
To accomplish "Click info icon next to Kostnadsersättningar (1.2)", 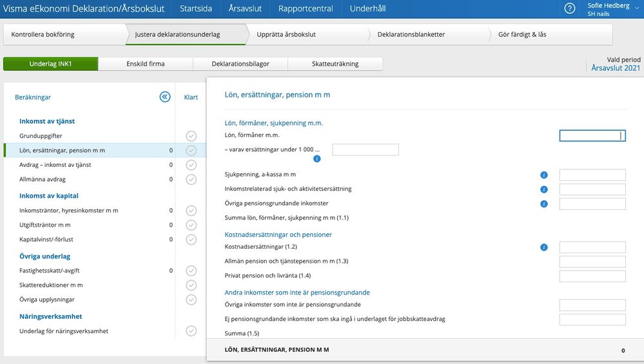I will coord(543,247).
